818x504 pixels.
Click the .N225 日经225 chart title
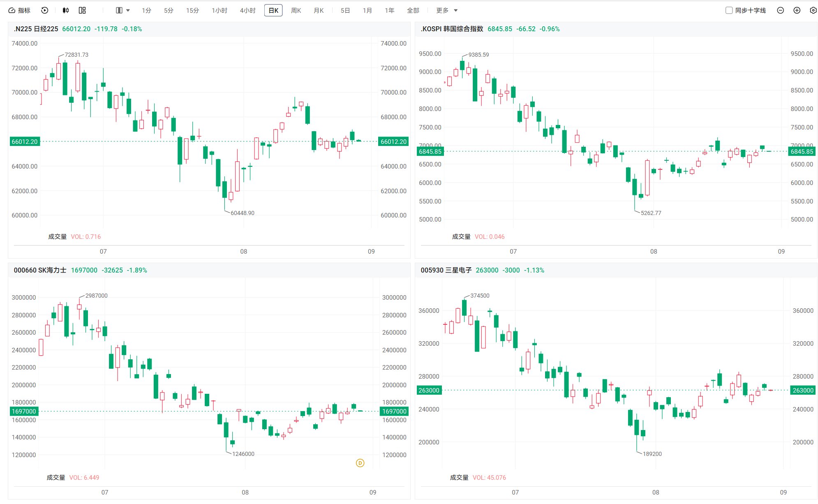pos(36,29)
